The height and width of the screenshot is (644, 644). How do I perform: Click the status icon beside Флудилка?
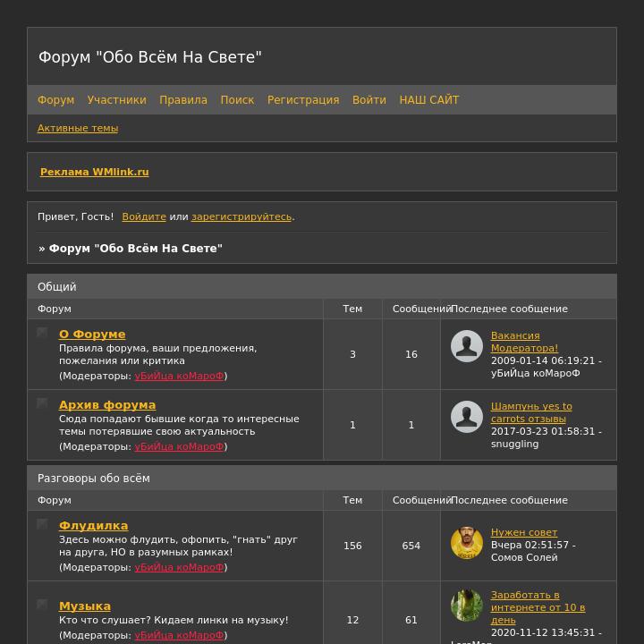(42, 524)
